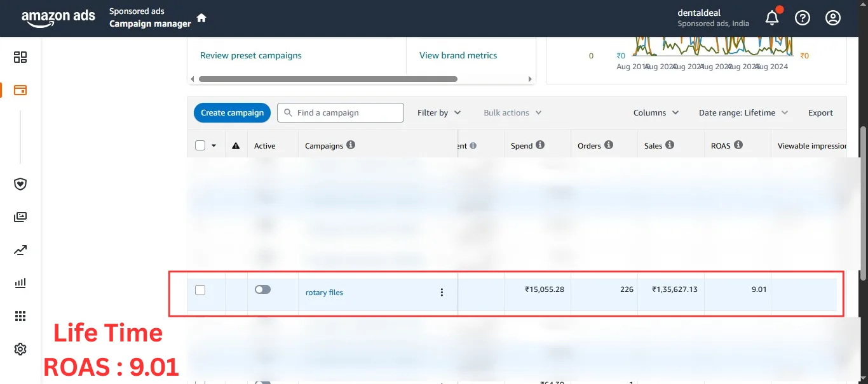This screenshot has height=384, width=868.
Task: Click the info icon beside ROAS header
Action: (738, 145)
